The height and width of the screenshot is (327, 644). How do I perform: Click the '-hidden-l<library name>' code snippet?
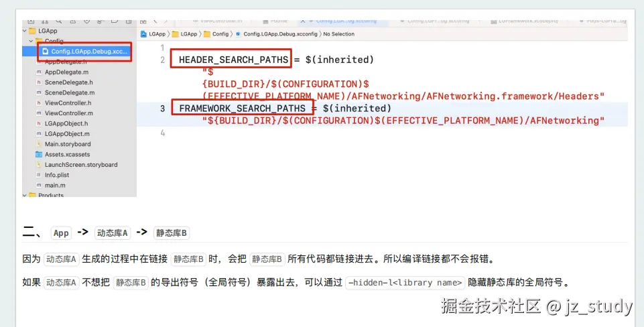[x=405, y=283]
